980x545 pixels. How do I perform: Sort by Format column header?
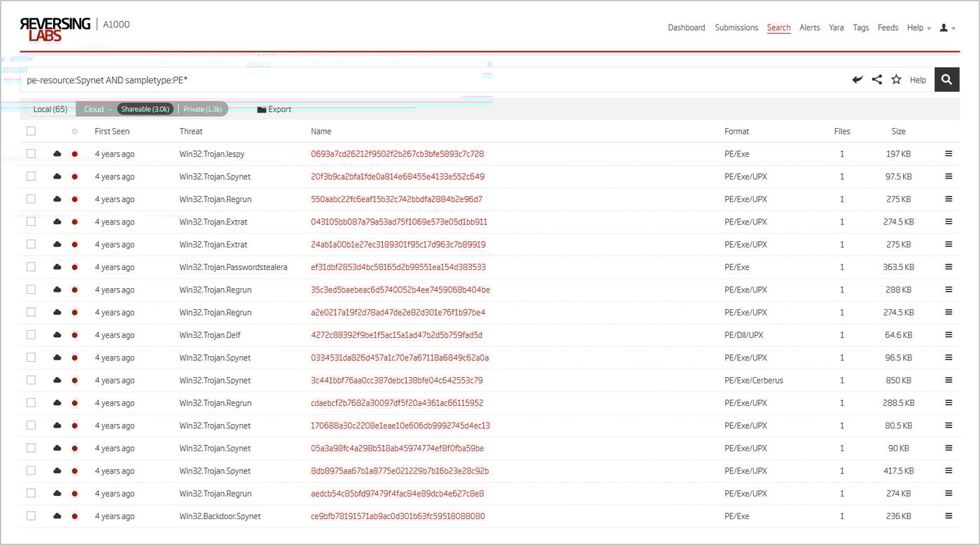click(x=737, y=132)
